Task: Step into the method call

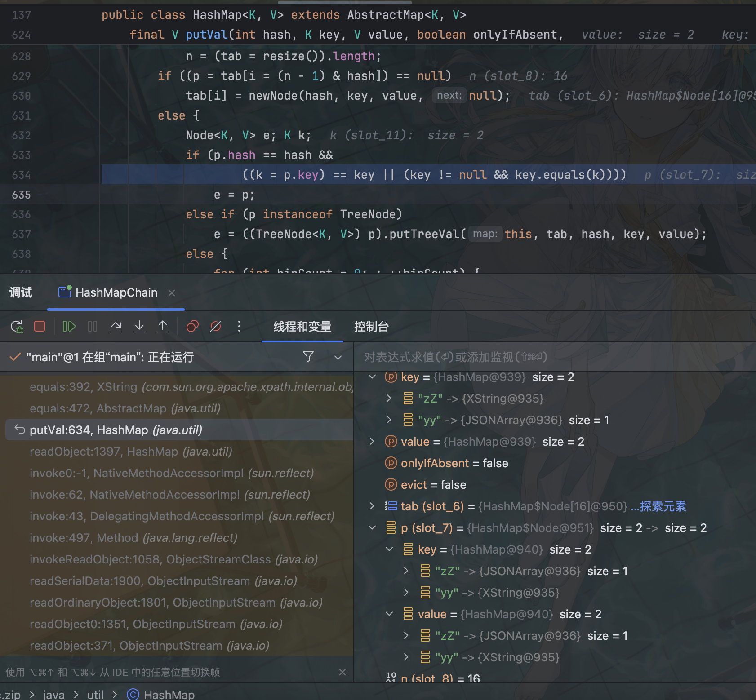Action: point(139,327)
